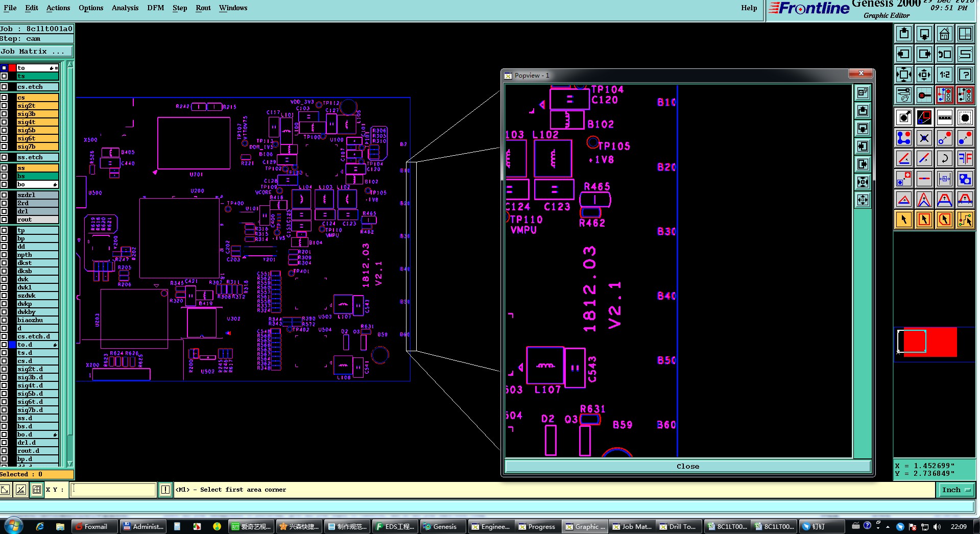The image size is (980, 534).
Task: Select the sig7b layer row
Action: point(37,147)
